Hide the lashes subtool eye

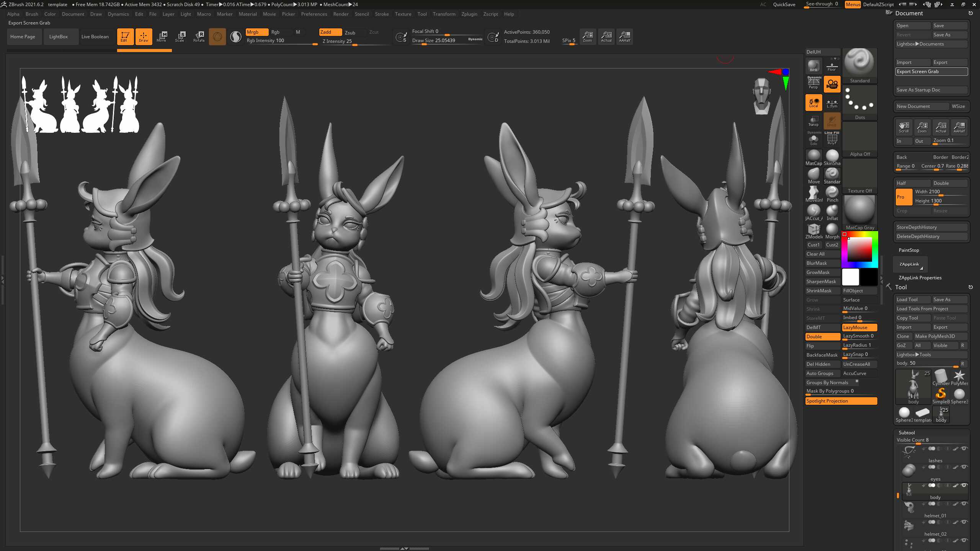[x=964, y=448]
